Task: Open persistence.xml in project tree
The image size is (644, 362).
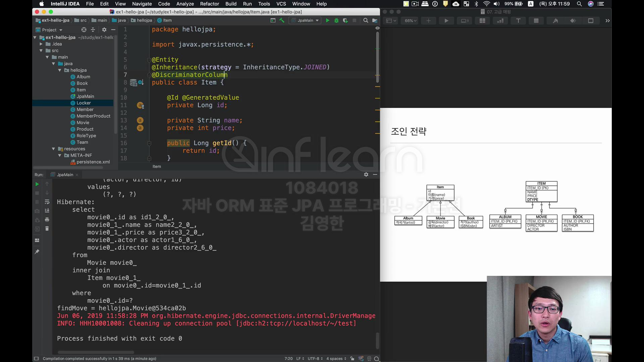Action: click(93, 162)
